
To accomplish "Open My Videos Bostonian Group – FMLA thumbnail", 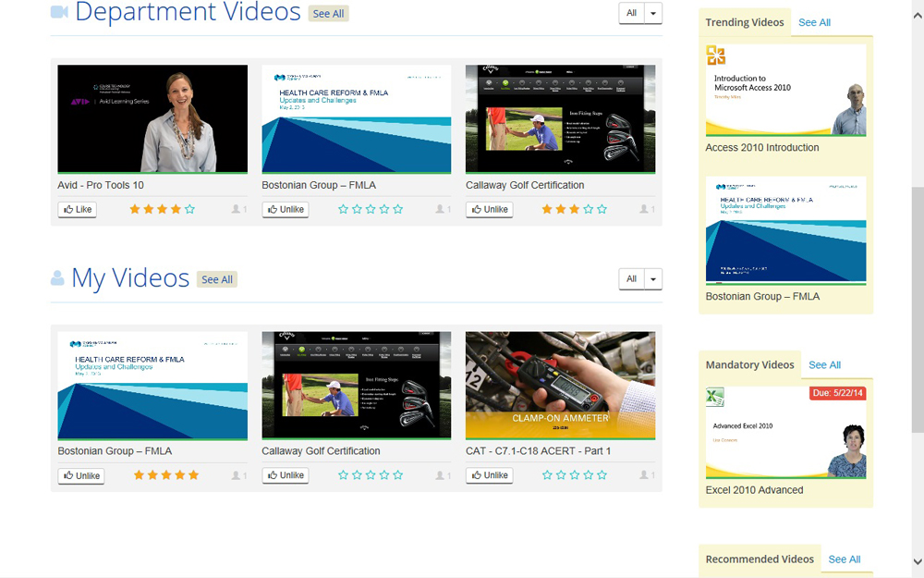I will pyautogui.click(x=152, y=386).
